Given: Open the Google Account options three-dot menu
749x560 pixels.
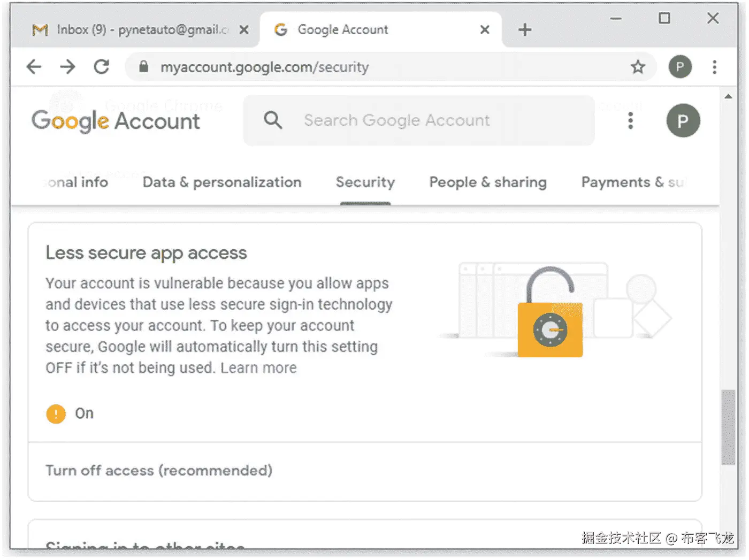Looking at the screenshot, I should (x=631, y=121).
